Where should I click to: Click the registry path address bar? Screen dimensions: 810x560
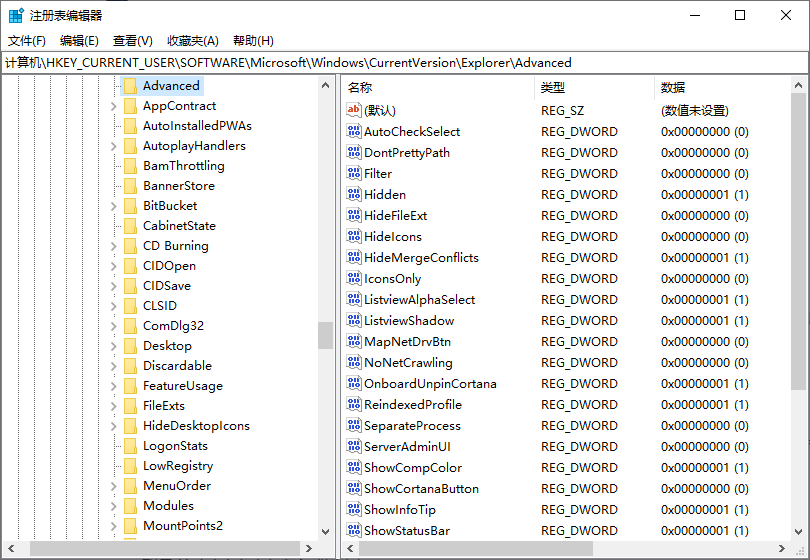[400, 62]
